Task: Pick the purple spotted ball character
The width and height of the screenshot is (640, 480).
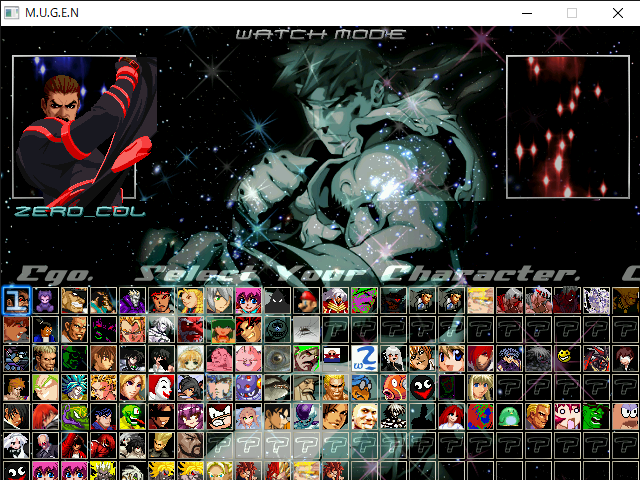Action: coord(248,388)
